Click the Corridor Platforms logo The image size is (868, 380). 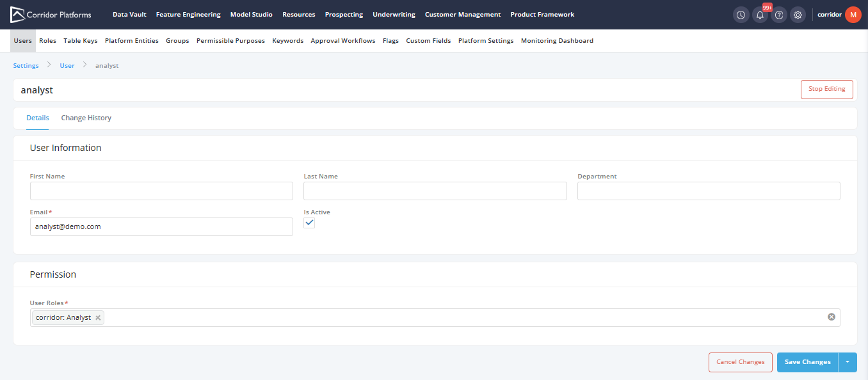pyautogui.click(x=51, y=15)
